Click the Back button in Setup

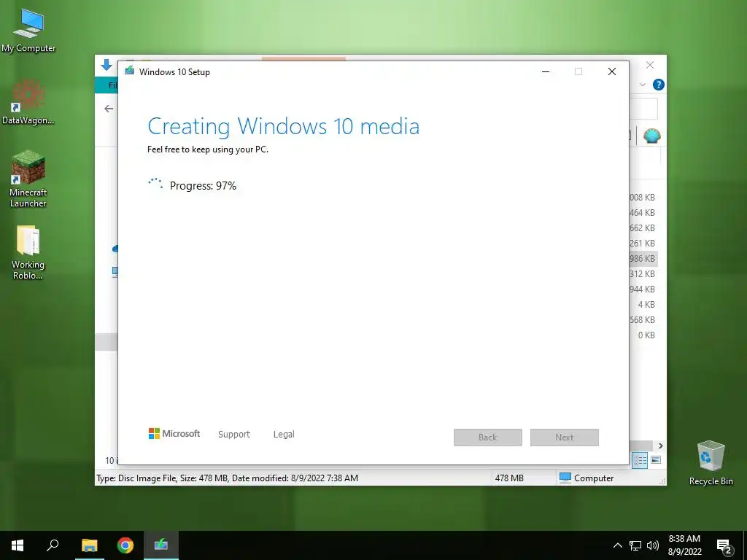click(x=488, y=437)
